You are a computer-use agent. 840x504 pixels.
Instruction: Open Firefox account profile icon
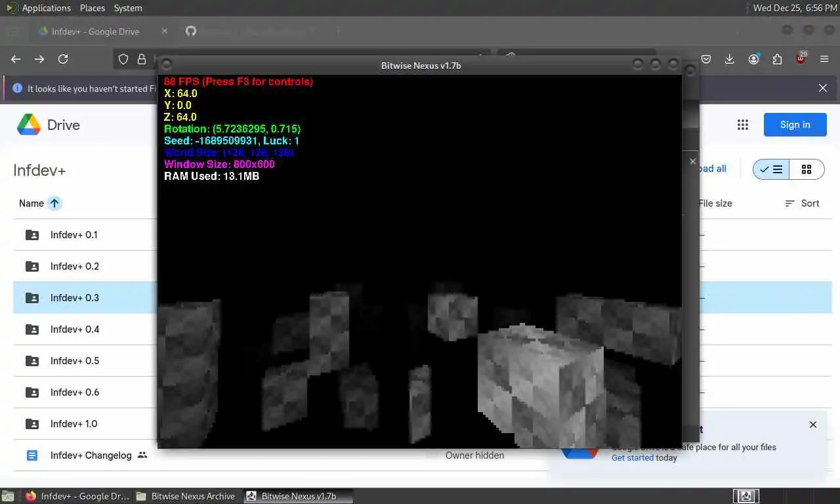(753, 59)
